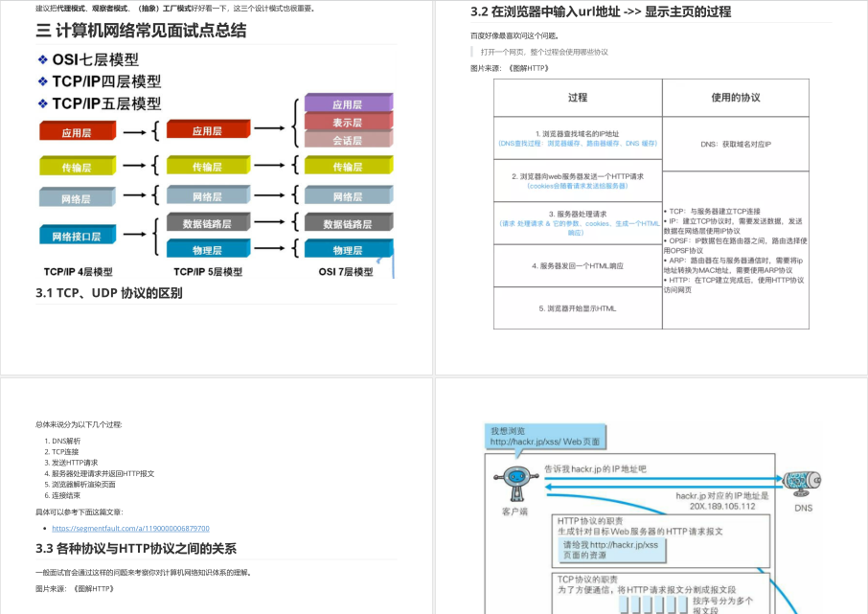The width and height of the screenshot is (868, 614).
Task: Click the IP address 20X.189.105.112
Action: pyautogui.click(x=721, y=506)
